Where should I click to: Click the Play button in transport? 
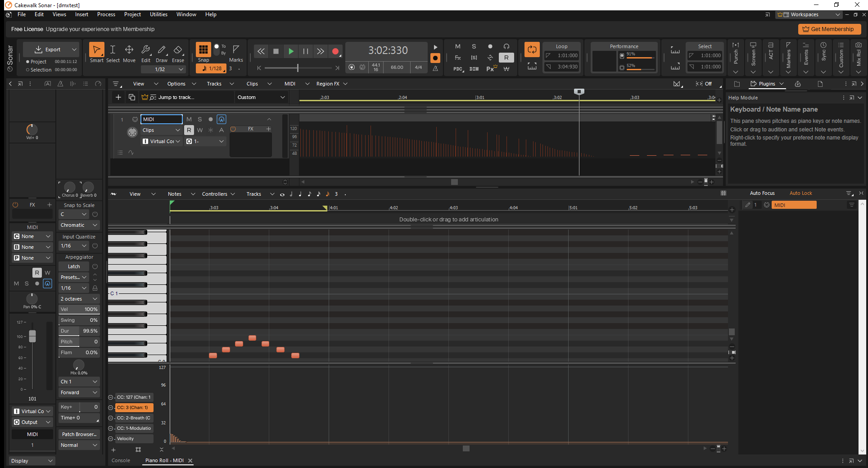click(x=291, y=51)
